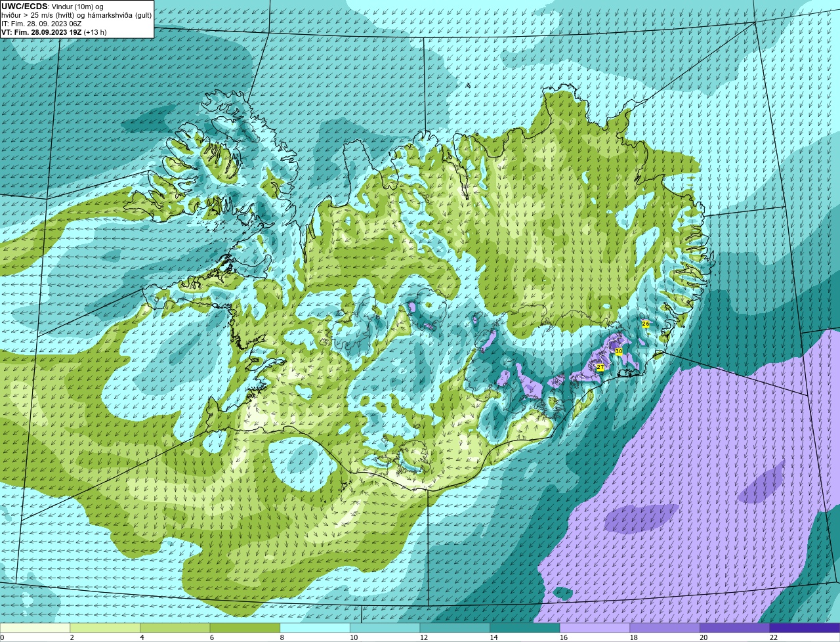The width and height of the screenshot is (840, 642).
Task: Click the yellow gust marker labeled 27
Action: [600, 368]
